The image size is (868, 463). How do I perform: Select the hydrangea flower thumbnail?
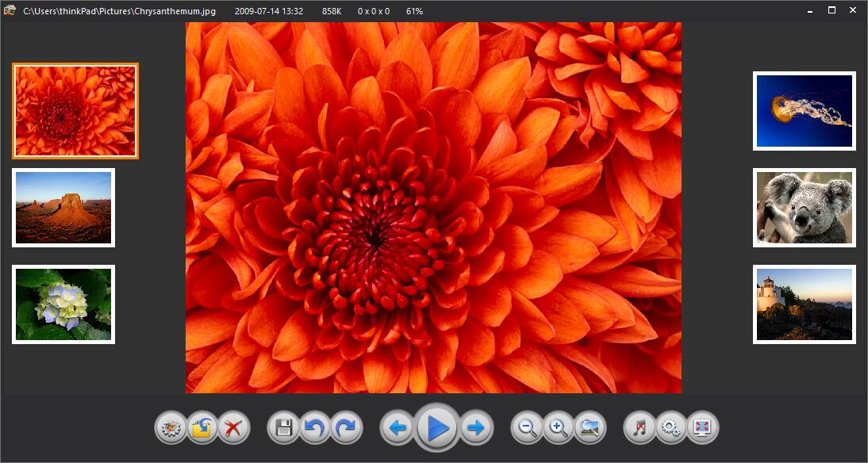pyautogui.click(x=63, y=304)
